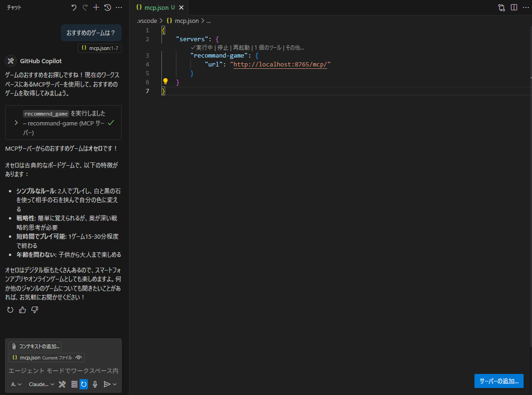Image resolution: width=532 pixels, height=395 pixels.
Task: Open the send options dropdown chevron
Action: click(x=115, y=384)
